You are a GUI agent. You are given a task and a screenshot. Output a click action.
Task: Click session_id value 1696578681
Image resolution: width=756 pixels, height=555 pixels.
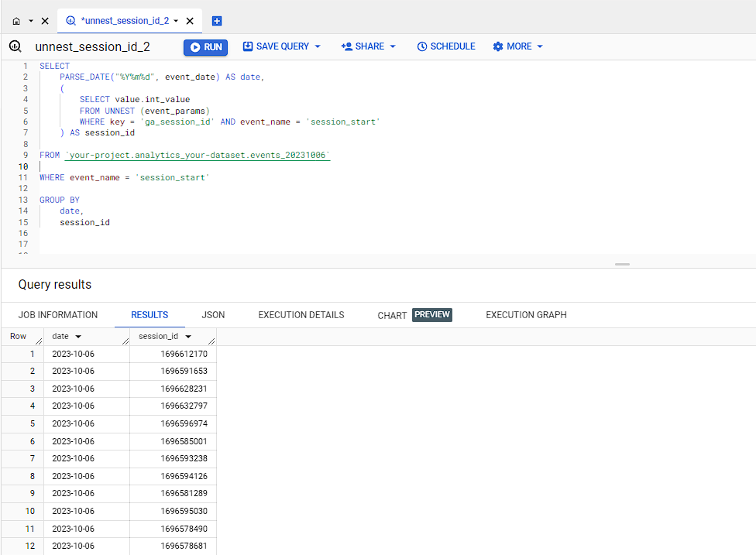click(x=184, y=546)
